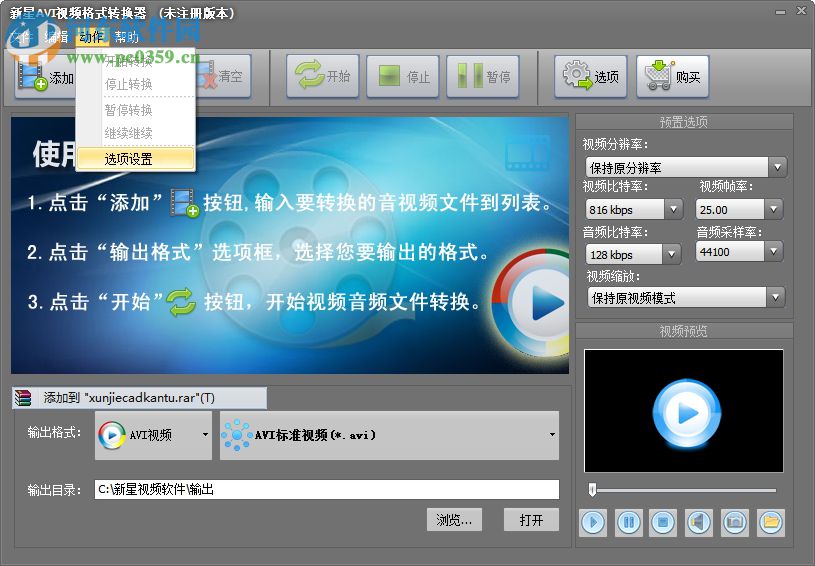Click 添加到 "xunjiecadkantu.rar"(T) entry
This screenshot has height=566, width=815.
139,398
